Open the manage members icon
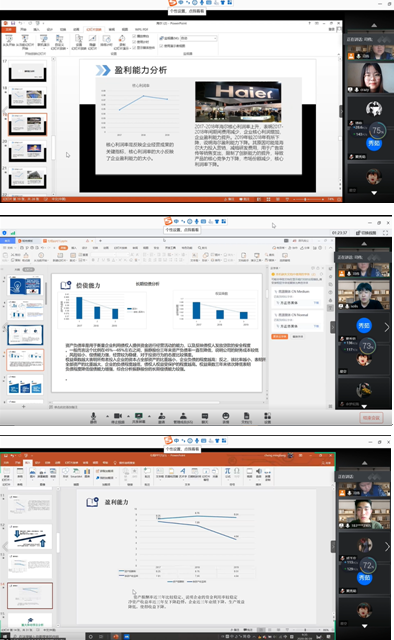 point(183,416)
